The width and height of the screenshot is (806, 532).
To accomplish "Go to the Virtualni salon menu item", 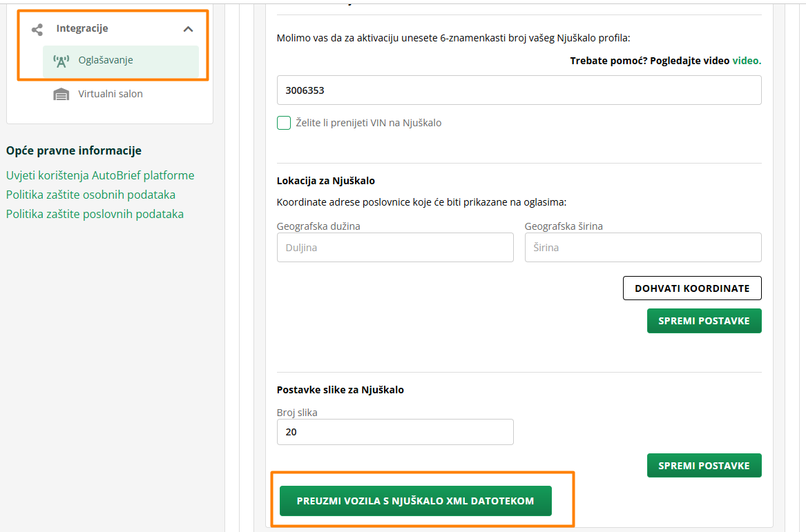I will coord(111,94).
